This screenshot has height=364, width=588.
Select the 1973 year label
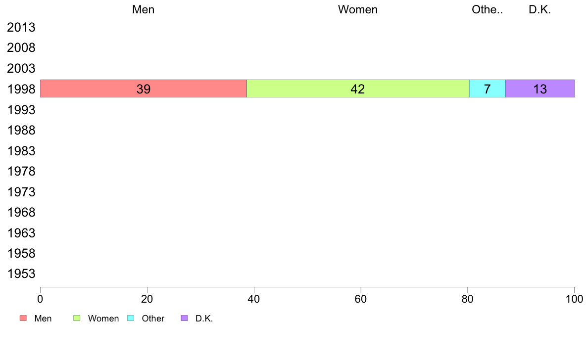[21, 192]
